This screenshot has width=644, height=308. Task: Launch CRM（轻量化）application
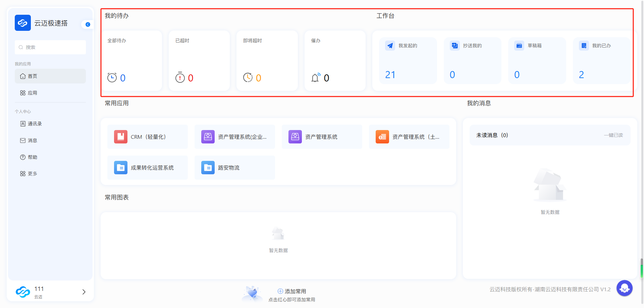pyautogui.click(x=148, y=137)
